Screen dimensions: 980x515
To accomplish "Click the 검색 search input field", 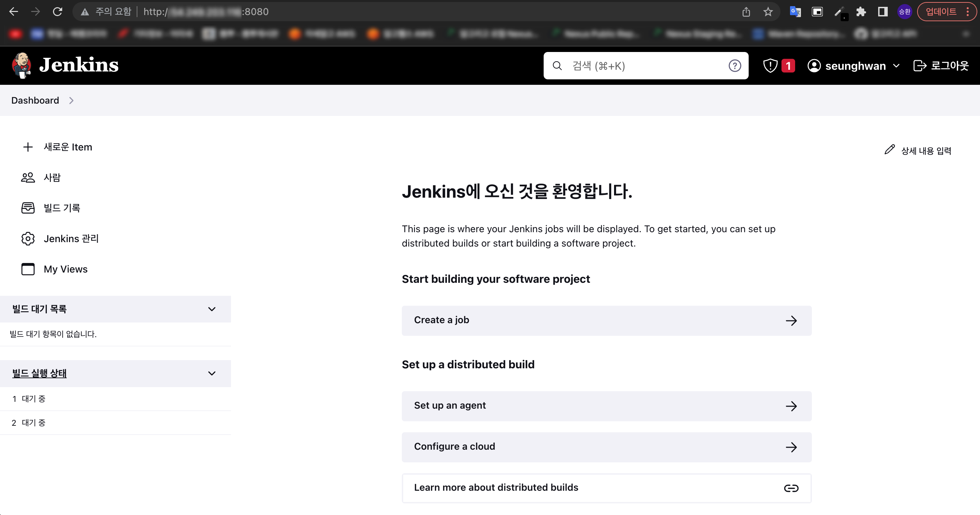I will click(x=643, y=66).
